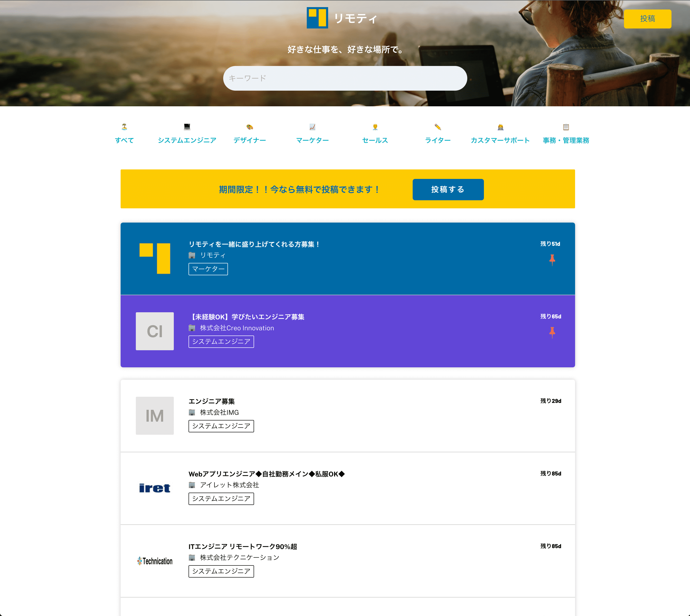Open the ITエンジニア リモートワーク90%超 listing
Viewport: 690px width, 616px height.
242,546
